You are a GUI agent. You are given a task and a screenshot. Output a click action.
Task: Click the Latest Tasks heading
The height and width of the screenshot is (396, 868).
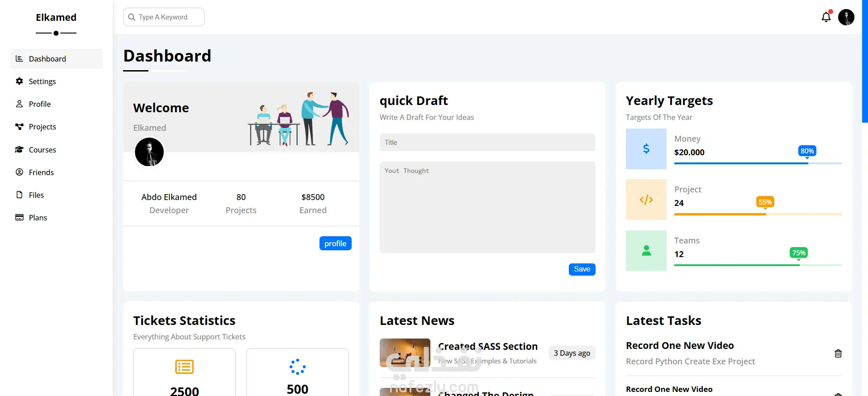click(x=663, y=320)
